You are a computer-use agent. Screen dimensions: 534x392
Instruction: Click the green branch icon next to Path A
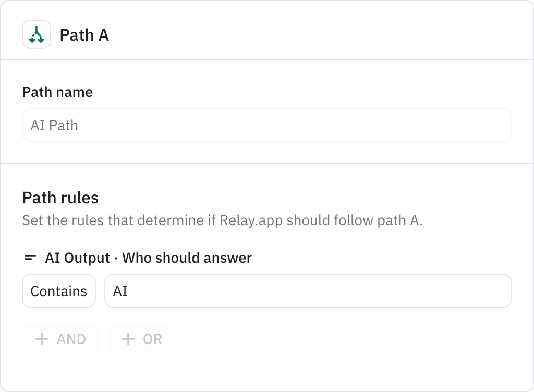click(36, 35)
